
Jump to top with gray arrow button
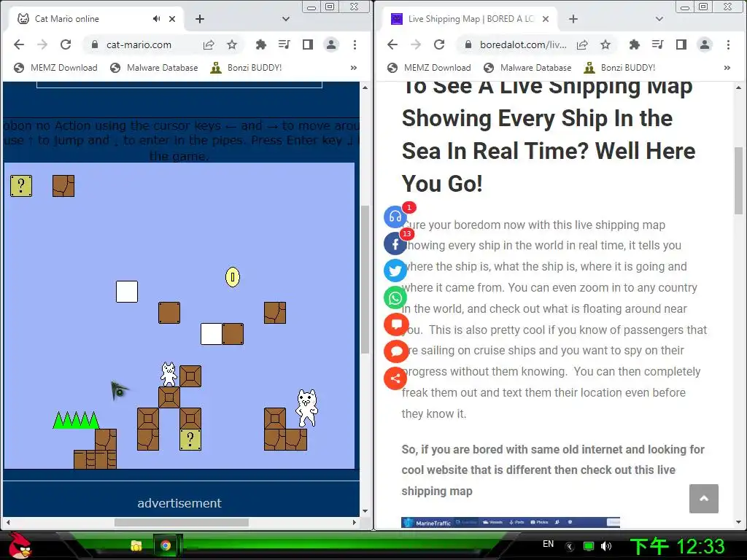point(704,499)
